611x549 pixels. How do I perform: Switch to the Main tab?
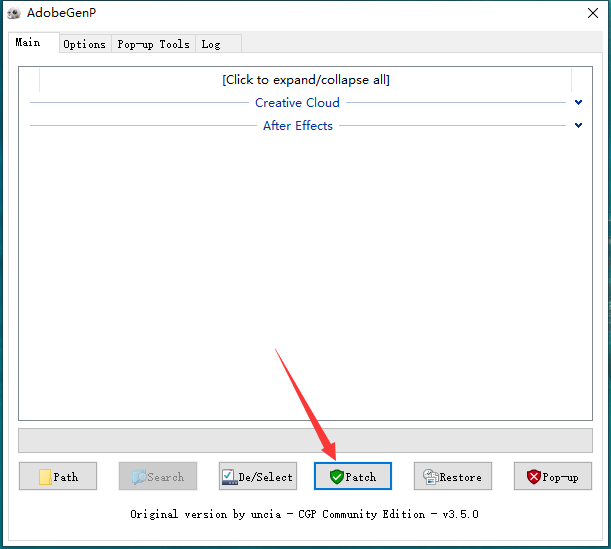34,42
